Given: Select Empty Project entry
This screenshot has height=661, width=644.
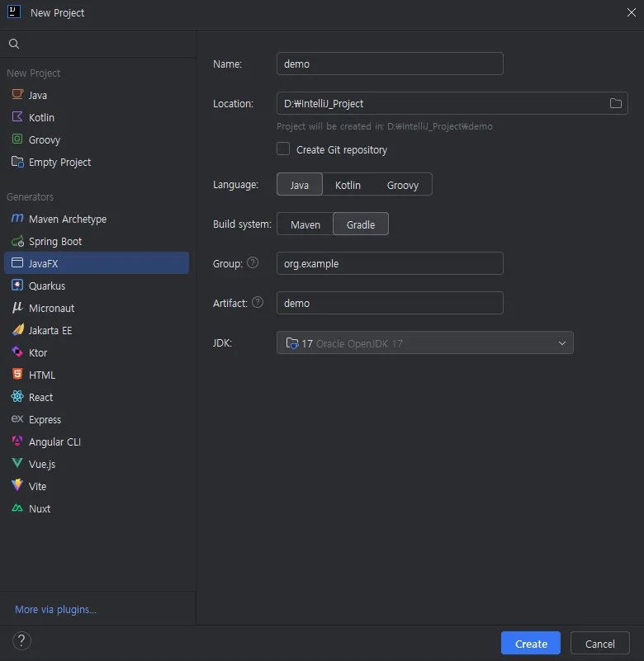Looking at the screenshot, I should [97, 162].
